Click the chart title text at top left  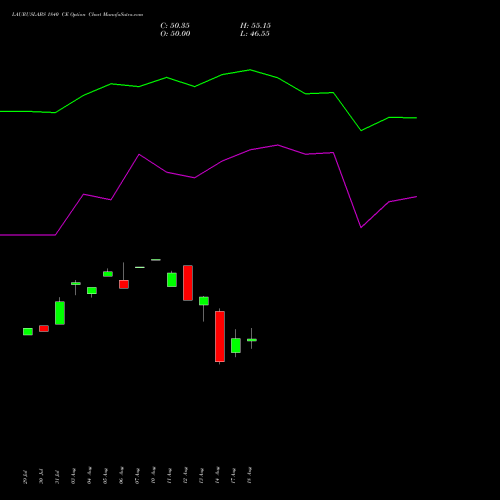pos(77,15)
